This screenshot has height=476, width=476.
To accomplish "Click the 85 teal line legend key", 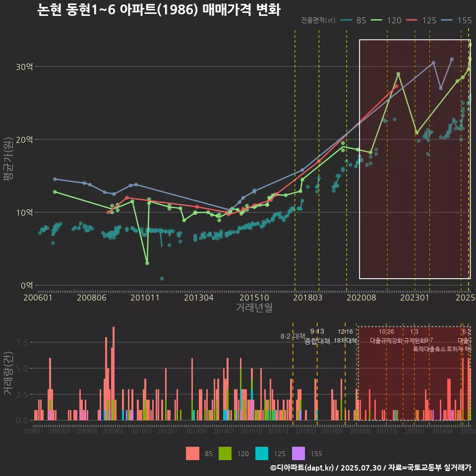I will coord(346,20).
